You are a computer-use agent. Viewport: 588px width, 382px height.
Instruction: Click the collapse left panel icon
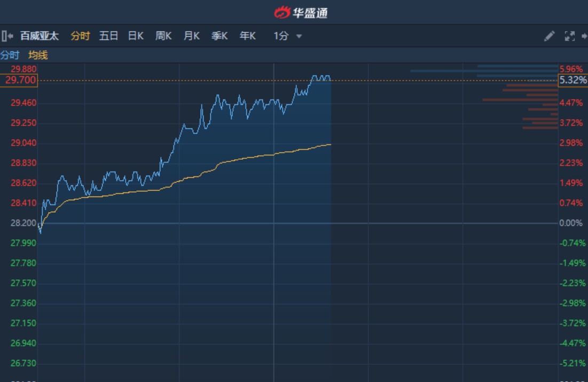[x=7, y=36]
